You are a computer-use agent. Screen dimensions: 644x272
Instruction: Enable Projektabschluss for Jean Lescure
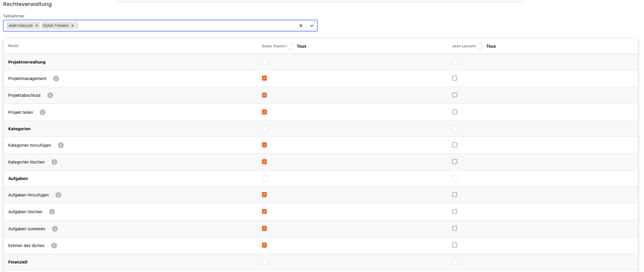coord(455,95)
